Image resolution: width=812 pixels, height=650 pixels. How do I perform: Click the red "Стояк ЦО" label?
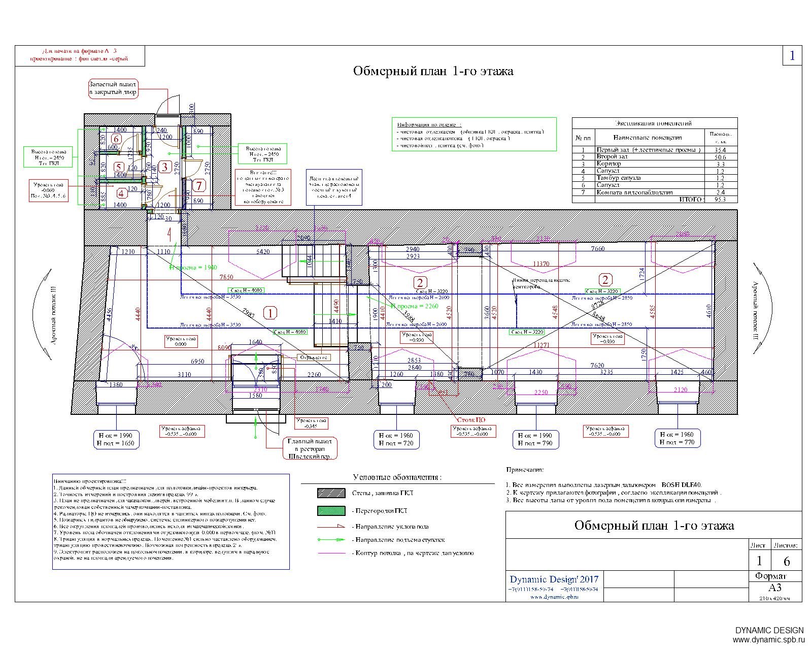point(471,420)
